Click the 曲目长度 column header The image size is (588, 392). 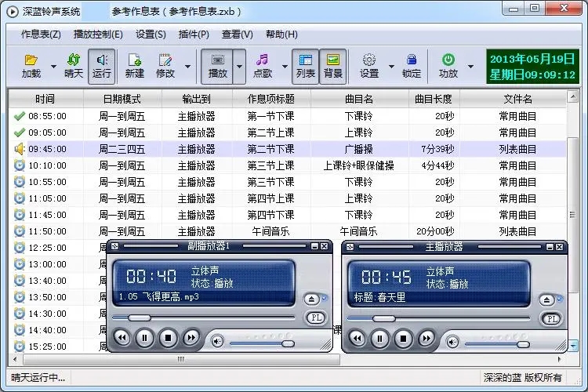[x=434, y=99]
